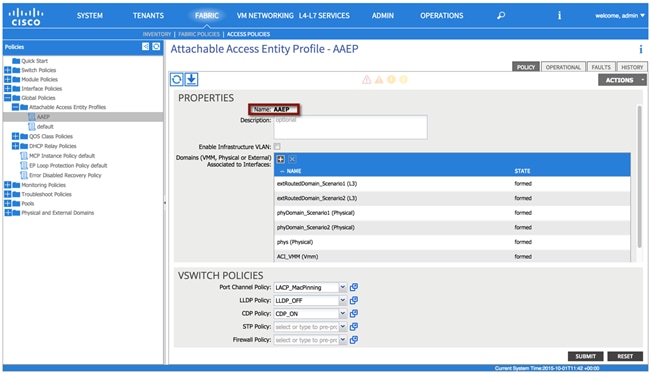This screenshot has height=374, width=651.
Task: Expand Monitoring Policies node
Action: click(7, 185)
